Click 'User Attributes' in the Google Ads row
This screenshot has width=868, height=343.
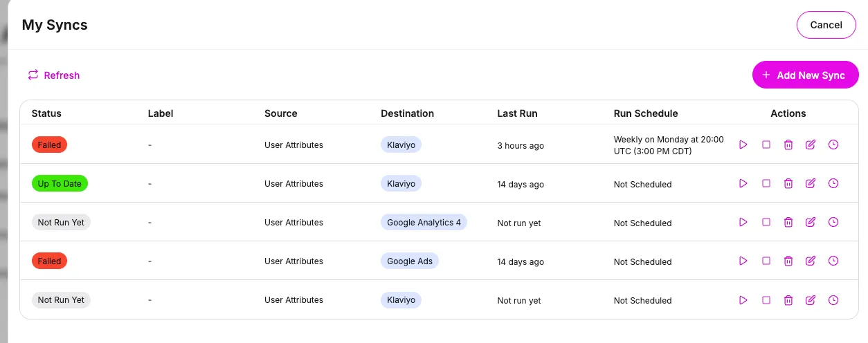point(293,261)
